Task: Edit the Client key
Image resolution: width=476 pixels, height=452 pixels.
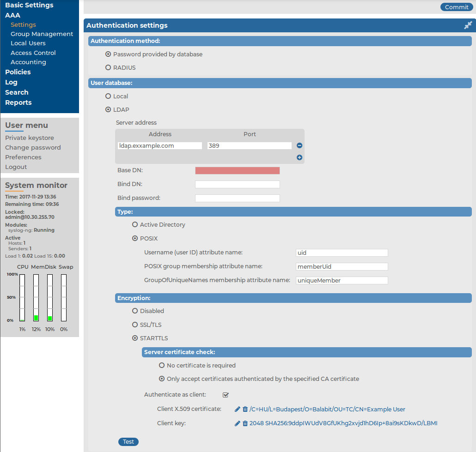Action: coord(238,423)
